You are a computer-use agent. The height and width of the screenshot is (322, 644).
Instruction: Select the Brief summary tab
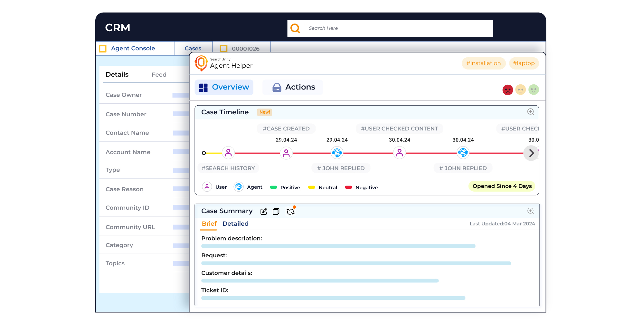tap(209, 224)
